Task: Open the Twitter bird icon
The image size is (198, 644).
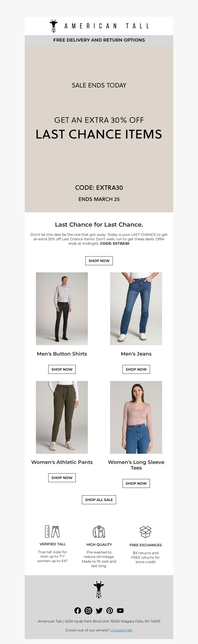Action: tap(99, 611)
